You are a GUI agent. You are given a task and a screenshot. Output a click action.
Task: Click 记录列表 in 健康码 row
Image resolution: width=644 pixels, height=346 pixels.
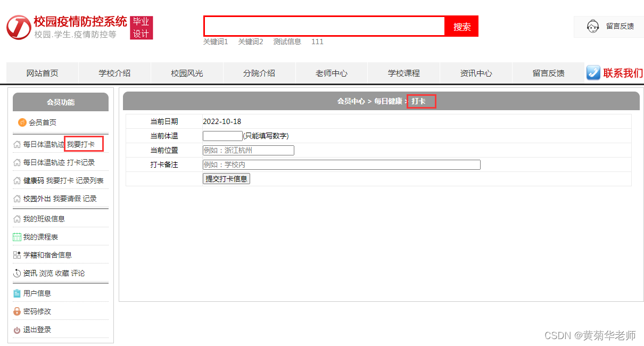[x=90, y=180]
